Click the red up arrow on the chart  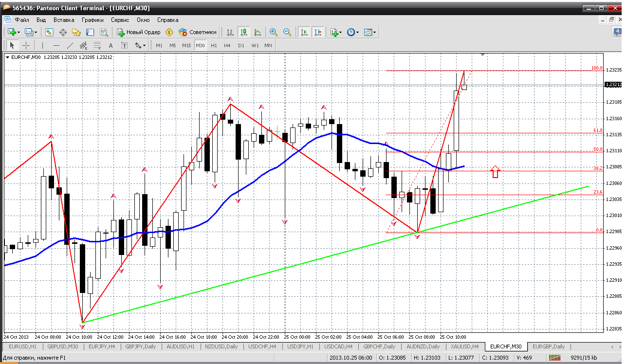(x=495, y=172)
